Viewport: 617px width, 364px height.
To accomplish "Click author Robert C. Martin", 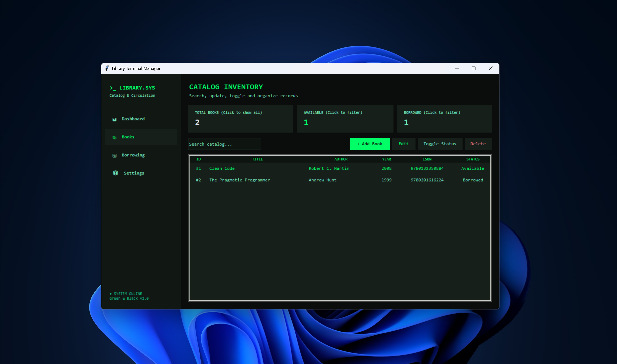I will tap(329, 169).
